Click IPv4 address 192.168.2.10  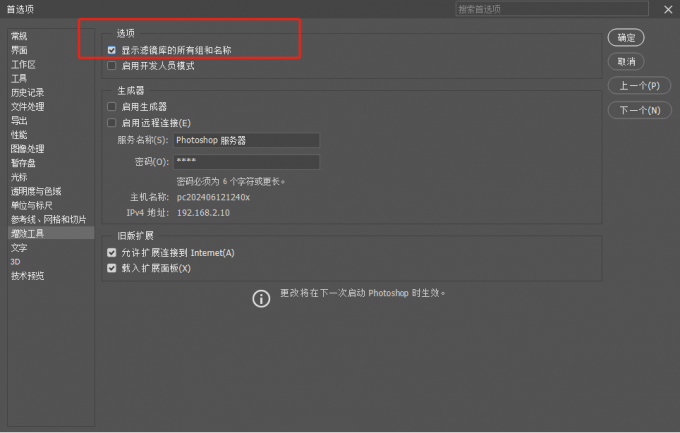203,213
